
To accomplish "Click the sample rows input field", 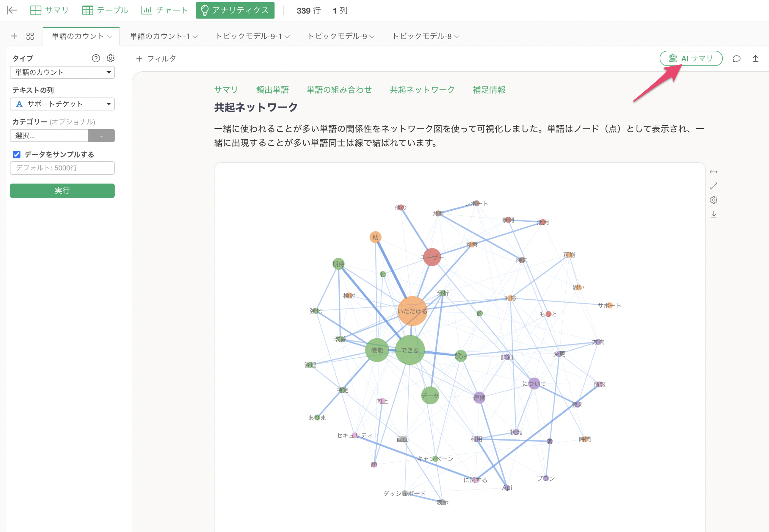I will (62, 168).
